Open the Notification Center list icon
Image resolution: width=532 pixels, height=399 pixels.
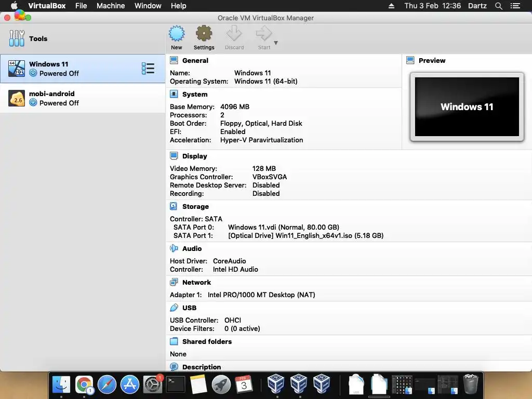point(515,6)
